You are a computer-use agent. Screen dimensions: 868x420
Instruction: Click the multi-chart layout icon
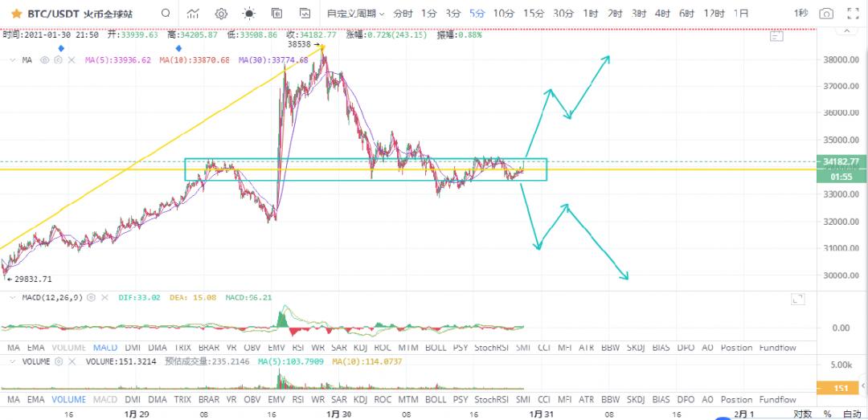tap(276, 14)
